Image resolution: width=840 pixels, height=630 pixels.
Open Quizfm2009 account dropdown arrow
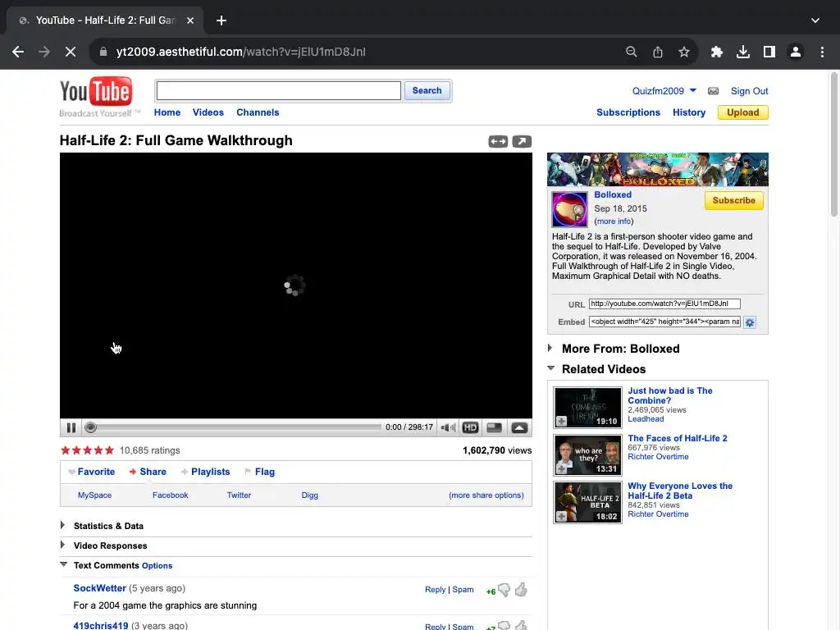[692, 90]
